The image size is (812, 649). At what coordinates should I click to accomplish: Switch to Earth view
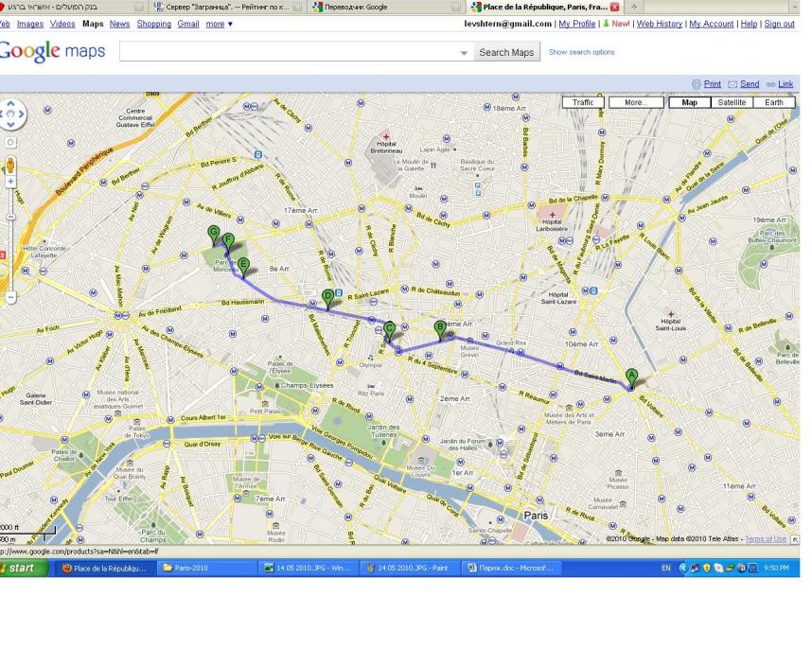(x=774, y=102)
